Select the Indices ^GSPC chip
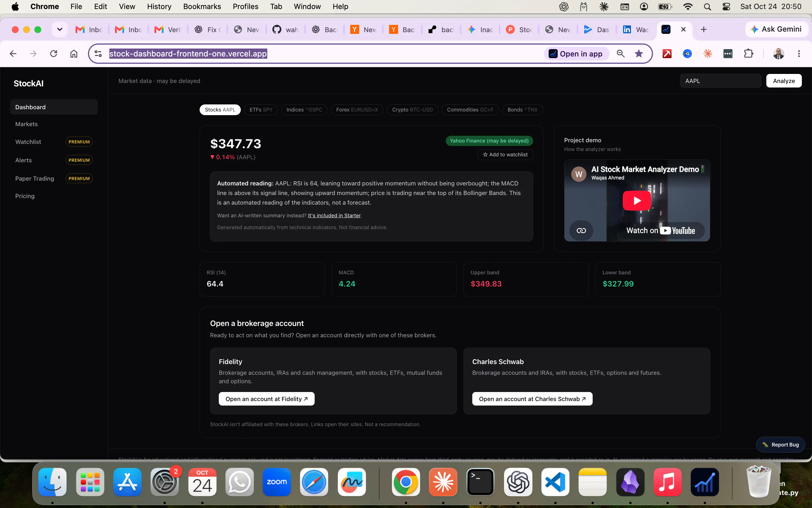The width and height of the screenshot is (812, 508). (x=304, y=110)
